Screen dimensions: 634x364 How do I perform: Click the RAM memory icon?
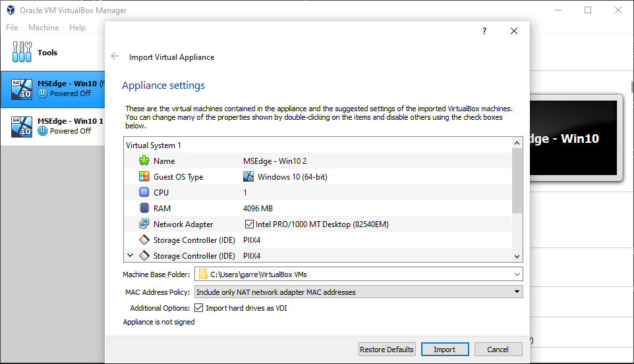144,208
